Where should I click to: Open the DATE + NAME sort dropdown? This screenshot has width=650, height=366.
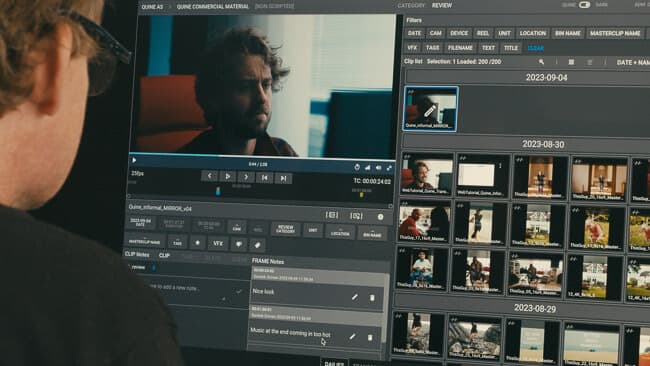(633, 63)
